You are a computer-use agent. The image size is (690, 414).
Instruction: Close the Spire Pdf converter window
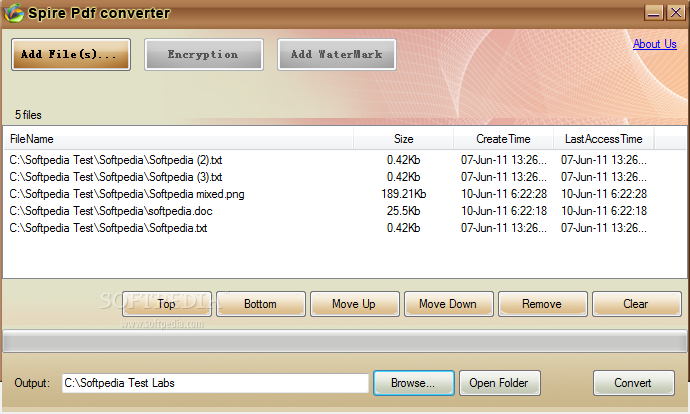(x=675, y=13)
